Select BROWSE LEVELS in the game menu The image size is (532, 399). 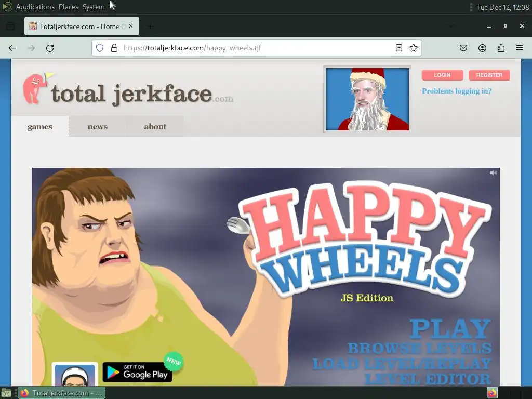coord(420,349)
